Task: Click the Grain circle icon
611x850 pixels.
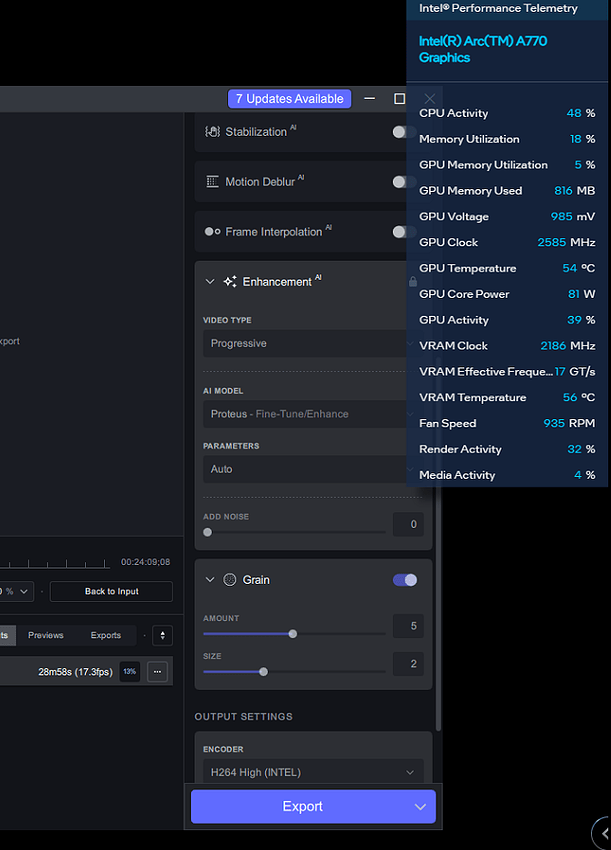Action: click(x=230, y=580)
